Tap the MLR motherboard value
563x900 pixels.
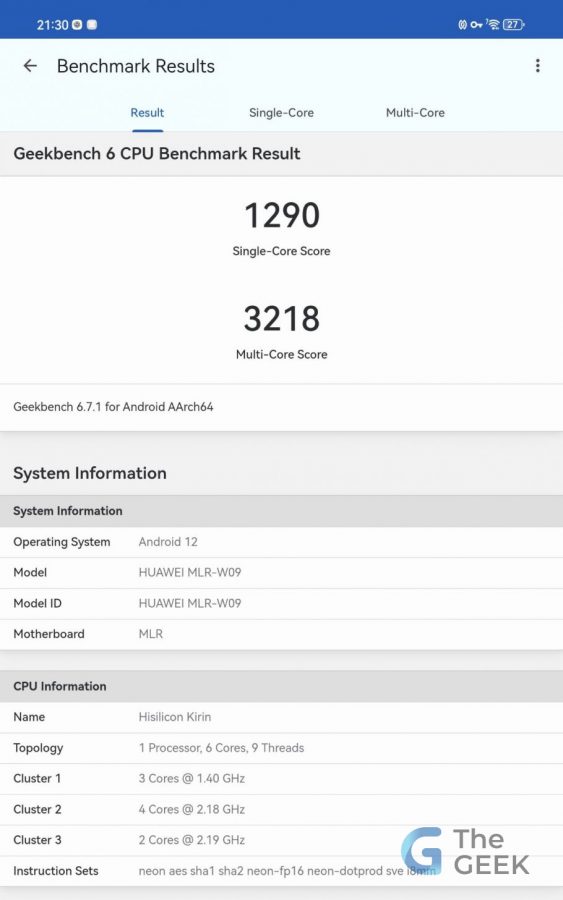[x=151, y=634]
